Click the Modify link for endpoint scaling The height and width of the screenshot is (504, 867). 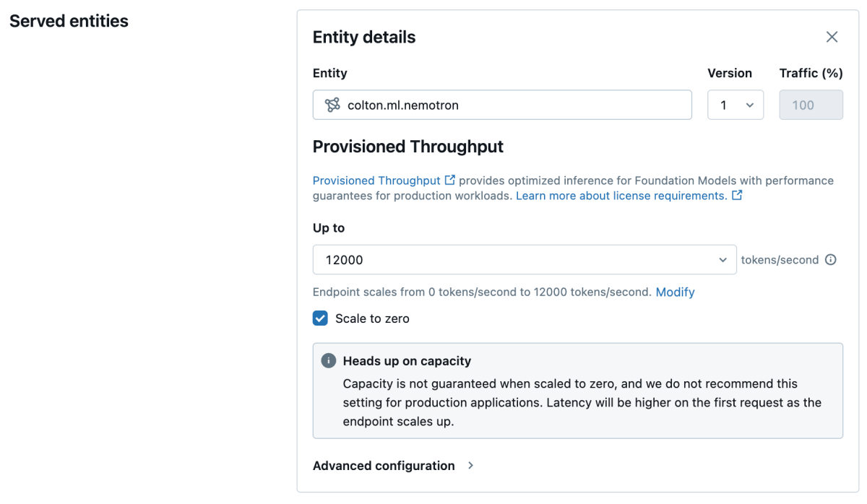click(x=675, y=292)
